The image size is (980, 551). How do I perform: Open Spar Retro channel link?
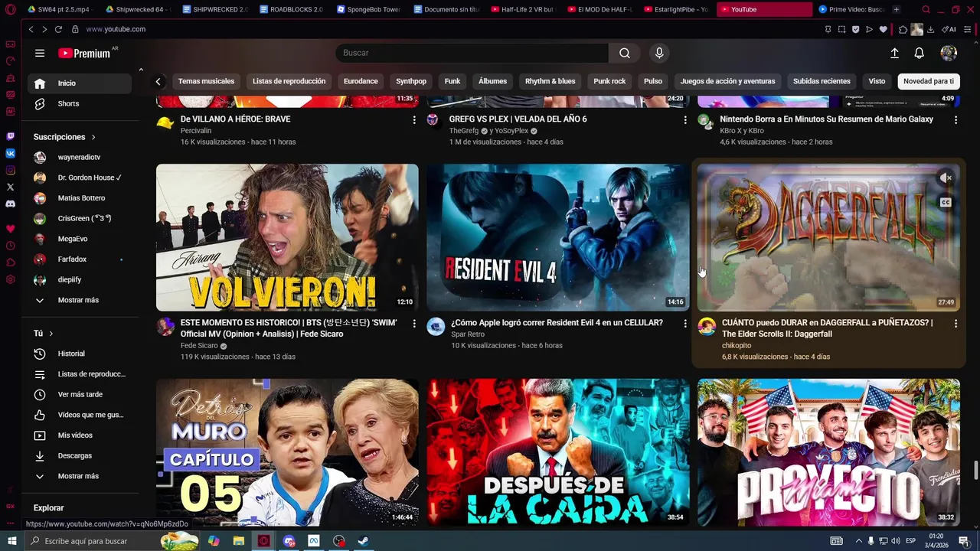[467, 334]
